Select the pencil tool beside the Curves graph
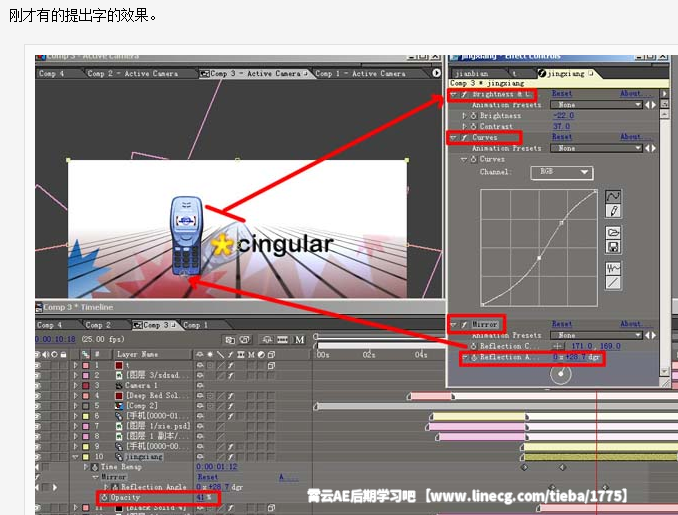Viewport: 678px width, 515px height. (613, 211)
